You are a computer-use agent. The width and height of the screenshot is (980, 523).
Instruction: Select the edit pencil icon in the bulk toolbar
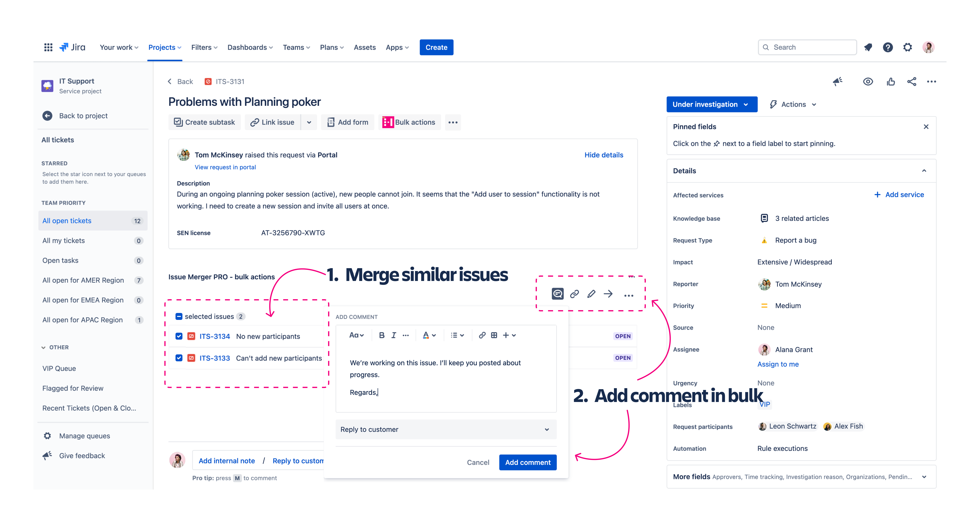591,294
